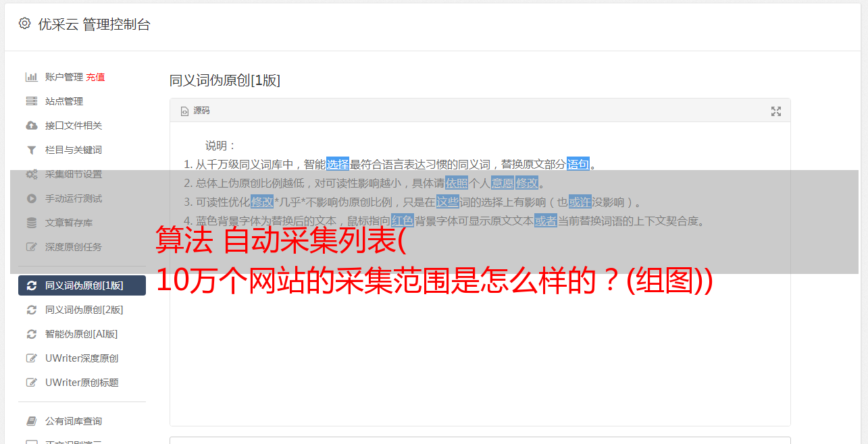Image resolution: width=868 pixels, height=444 pixels.
Task: Click the red 充值 recharge link
Action: (95, 77)
